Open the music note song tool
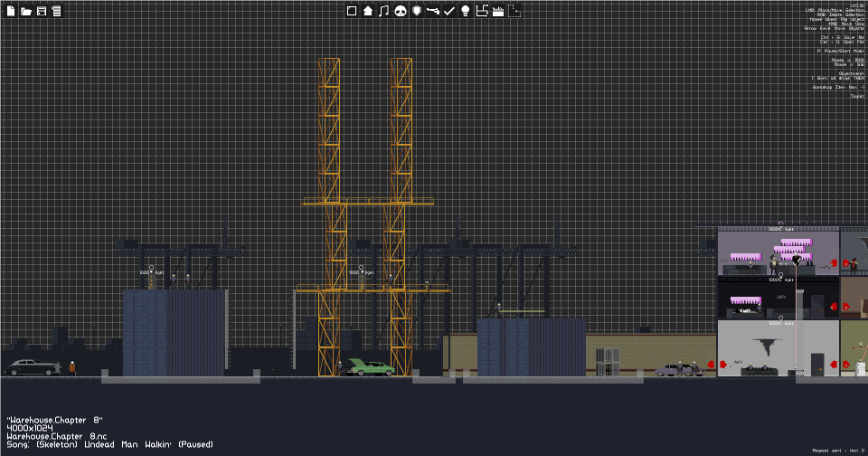Screen dimensions: 868x456 coord(383,11)
